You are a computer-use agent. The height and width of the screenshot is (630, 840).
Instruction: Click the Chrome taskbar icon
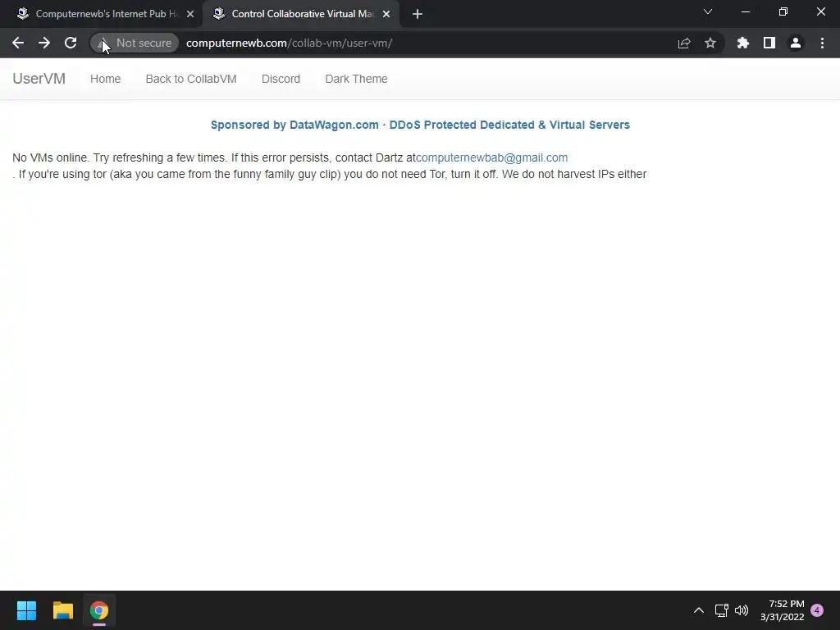(x=99, y=610)
